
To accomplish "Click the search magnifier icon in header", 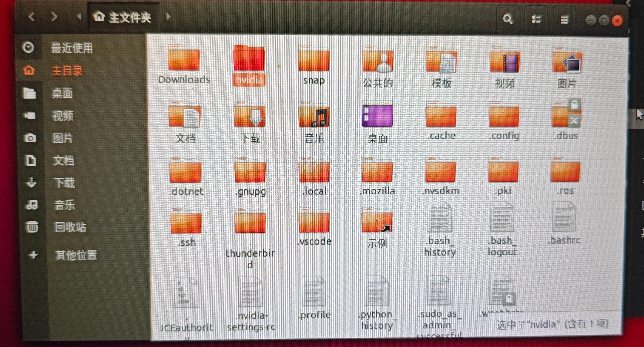I will coord(508,19).
